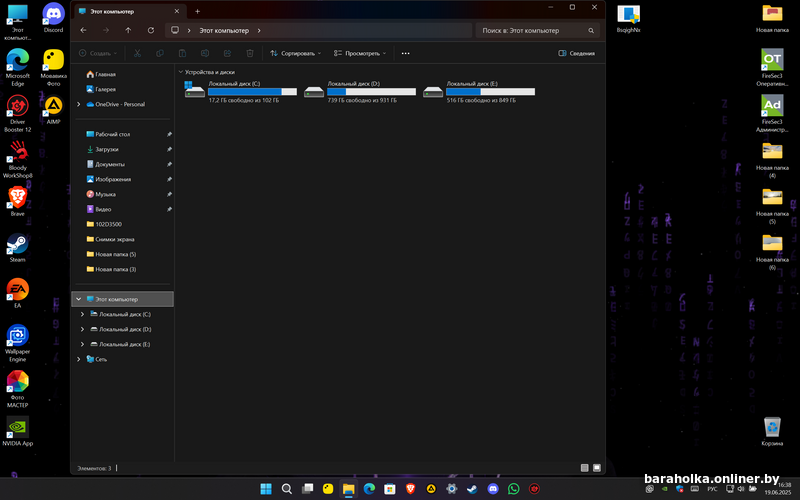Unpin Музыка from quick access
This screenshot has width=800, height=500.
point(169,194)
